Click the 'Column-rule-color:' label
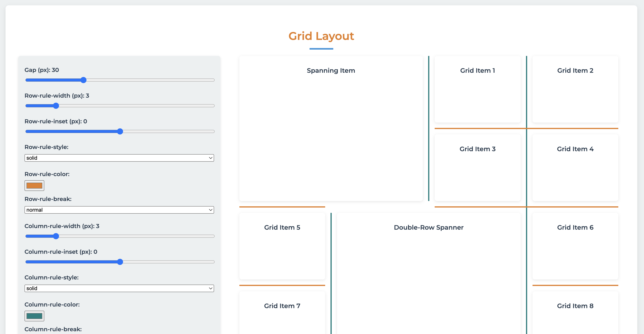This screenshot has width=644, height=334. click(x=52, y=305)
